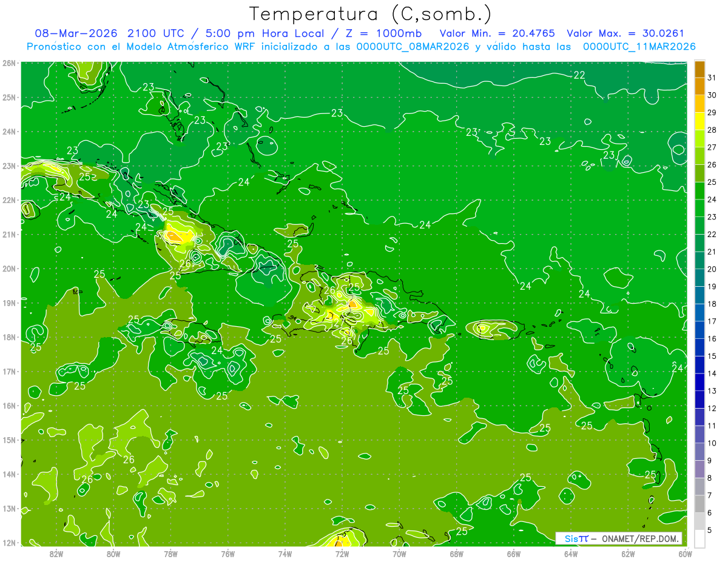This screenshot has height=562, width=728.
Task: Click the longitude label "68W"
Action: (x=457, y=554)
